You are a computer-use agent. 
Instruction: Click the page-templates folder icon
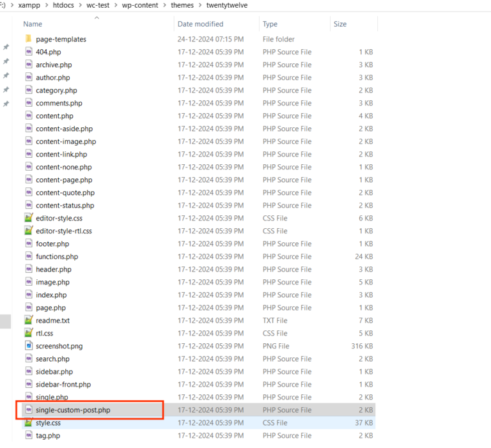(28, 39)
